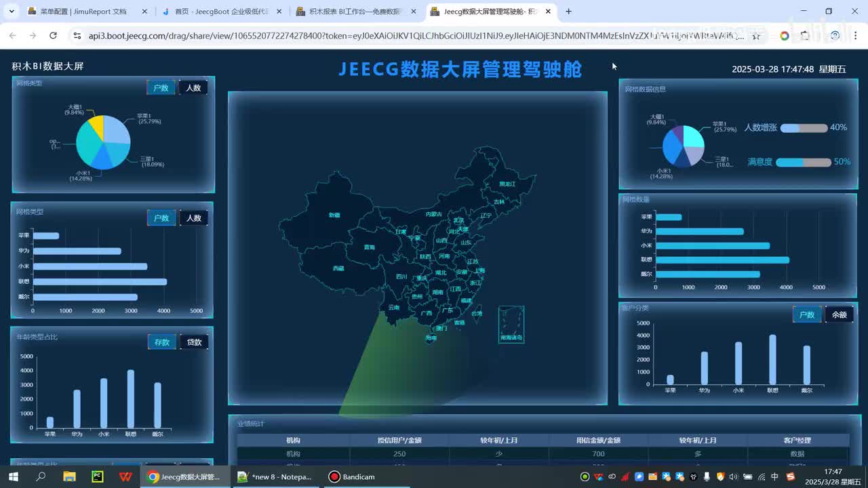Select 户数 in the 网格类型 bar chart panel
Image resolution: width=868 pixels, height=488 pixels.
[161, 218]
